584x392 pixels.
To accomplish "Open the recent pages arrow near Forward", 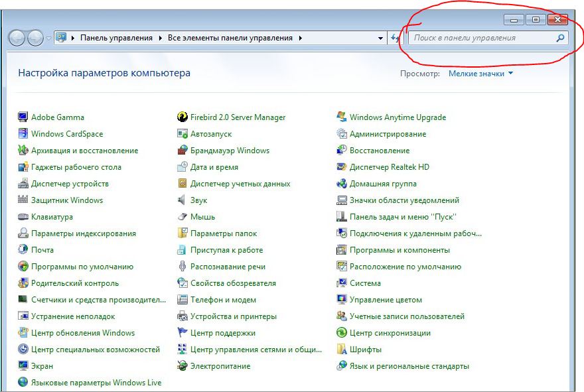I will pyautogui.click(x=48, y=38).
